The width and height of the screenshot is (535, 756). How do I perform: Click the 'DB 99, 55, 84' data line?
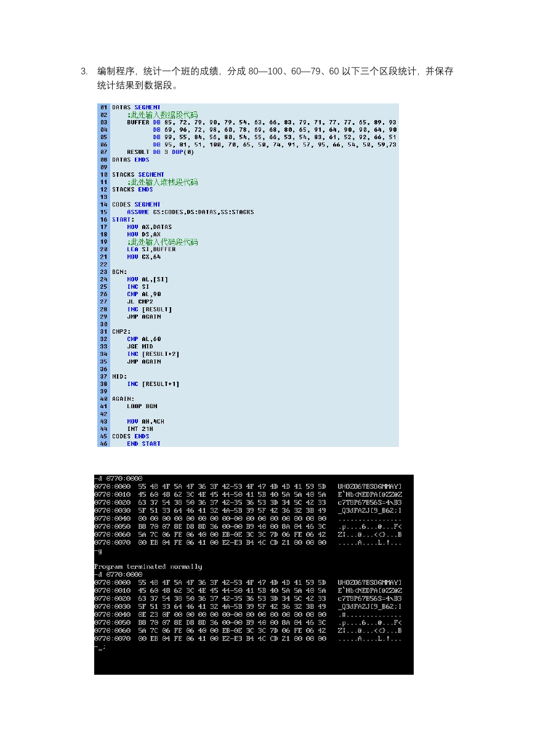(x=275, y=137)
